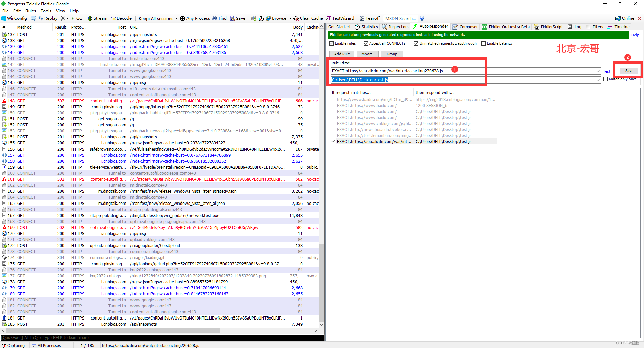Open the Rules menu
The height and width of the screenshot is (348, 644).
(x=31, y=11)
